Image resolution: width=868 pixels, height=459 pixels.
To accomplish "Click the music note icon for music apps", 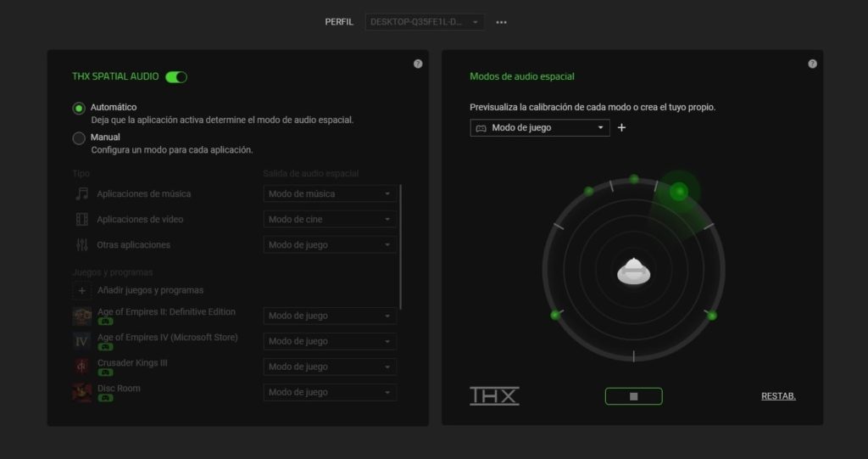I will (x=82, y=194).
